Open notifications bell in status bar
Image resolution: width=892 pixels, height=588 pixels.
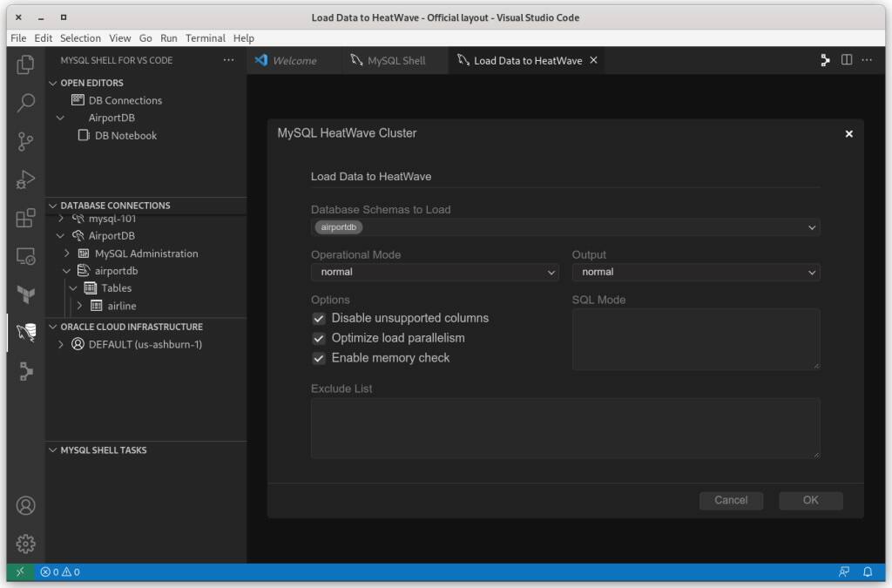(x=868, y=571)
